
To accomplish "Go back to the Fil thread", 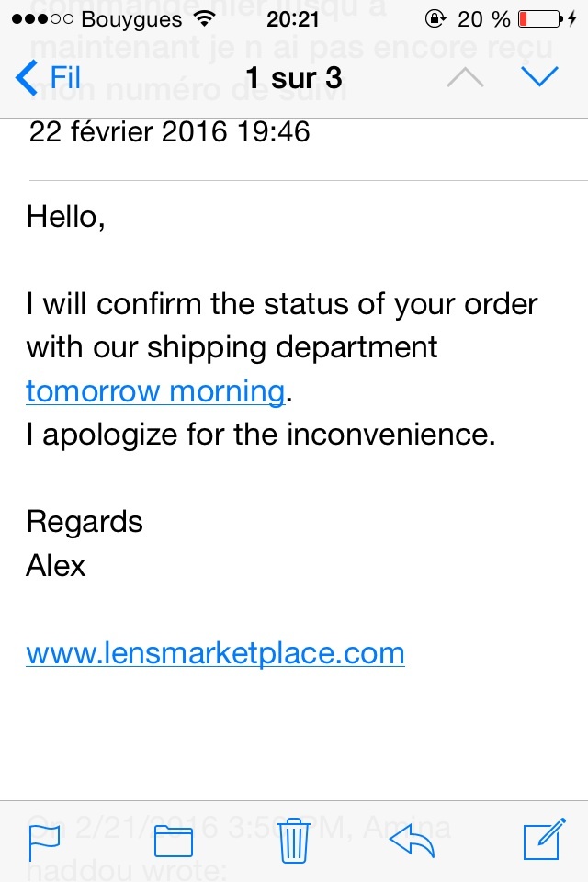I will click(50, 77).
